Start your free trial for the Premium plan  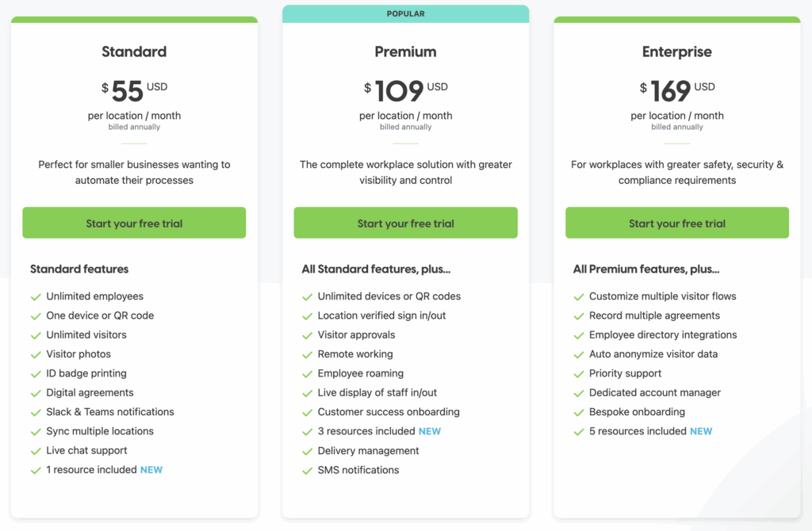pos(405,223)
